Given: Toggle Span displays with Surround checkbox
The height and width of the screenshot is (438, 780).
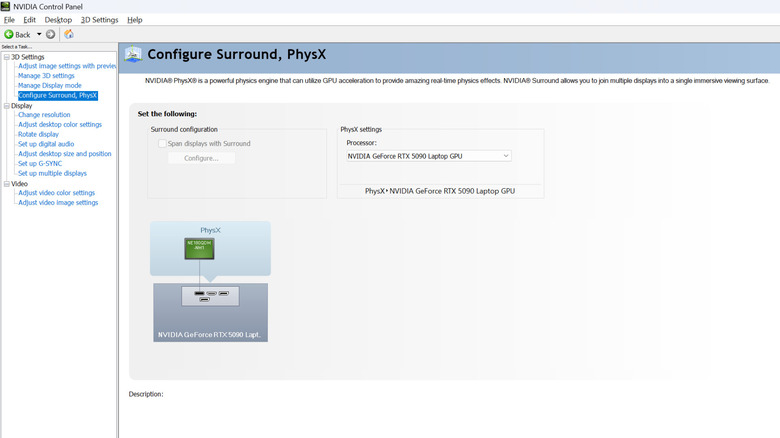Looking at the screenshot, I should click(162, 143).
